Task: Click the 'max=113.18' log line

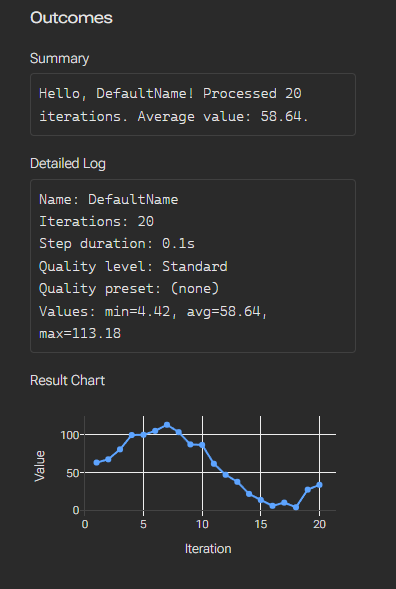Action: coord(80,334)
